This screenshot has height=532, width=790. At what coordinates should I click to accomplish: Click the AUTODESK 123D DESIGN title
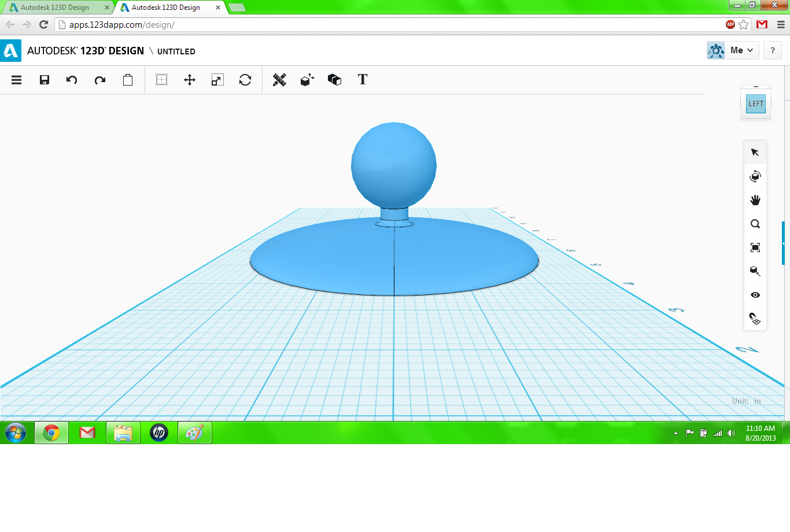coord(86,51)
